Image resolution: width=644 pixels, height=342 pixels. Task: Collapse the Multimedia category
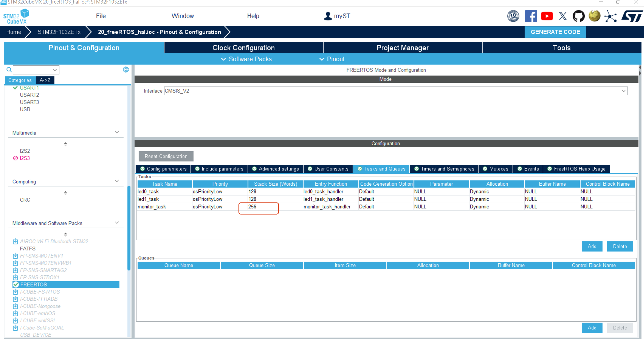pyautogui.click(x=117, y=132)
